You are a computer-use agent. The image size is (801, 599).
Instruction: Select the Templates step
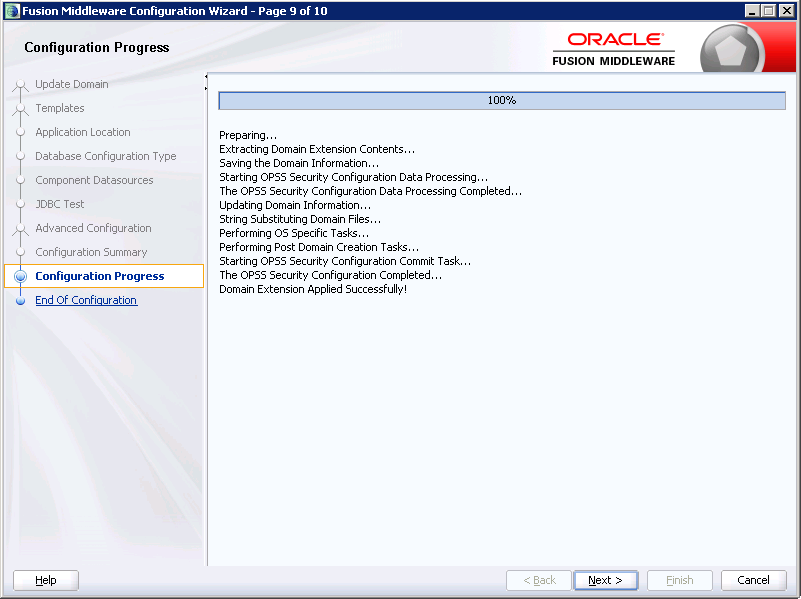point(60,108)
